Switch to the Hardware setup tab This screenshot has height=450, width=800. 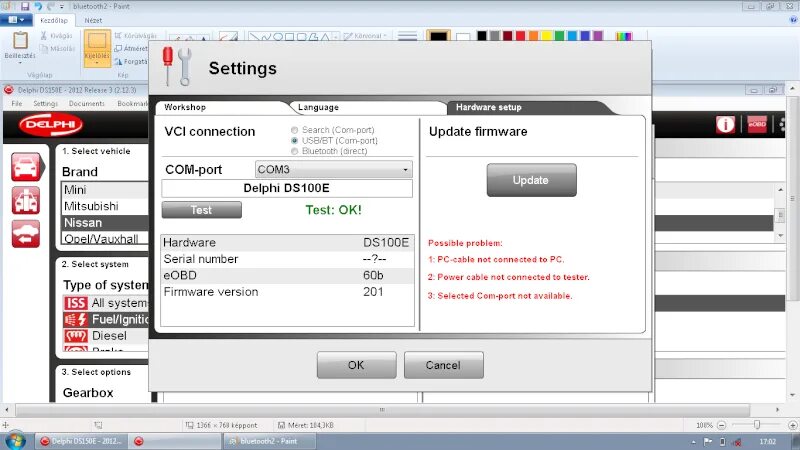tap(528, 107)
